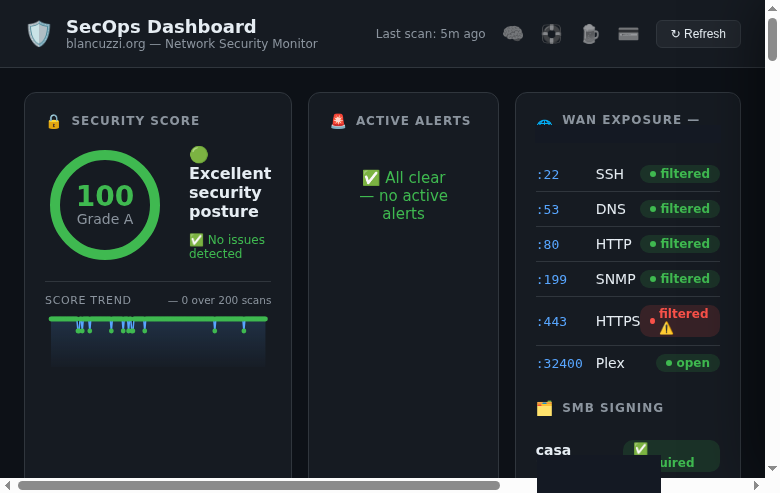The height and width of the screenshot is (493, 780).
Task: Click the horizontal scrollbar thumb
Action: [x=259, y=486]
